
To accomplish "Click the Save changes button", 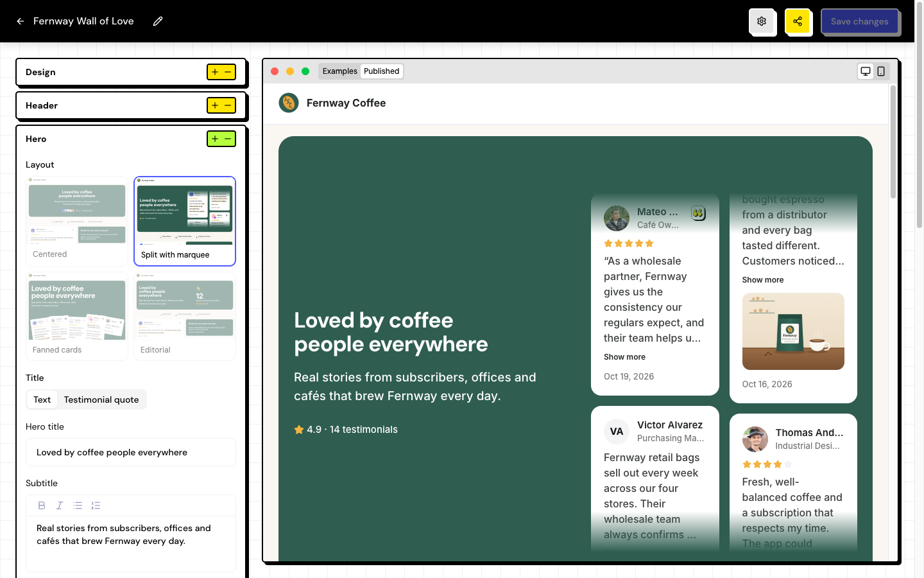I will click(x=860, y=21).
